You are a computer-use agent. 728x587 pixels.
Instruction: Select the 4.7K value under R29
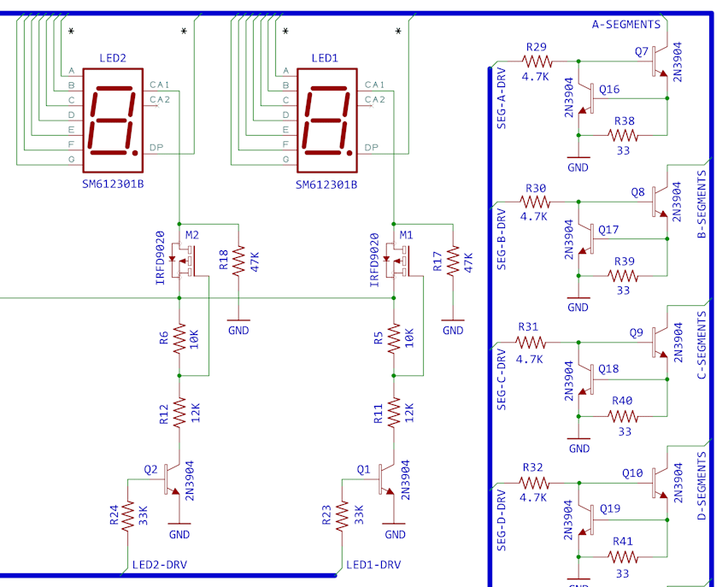[535, 77]
